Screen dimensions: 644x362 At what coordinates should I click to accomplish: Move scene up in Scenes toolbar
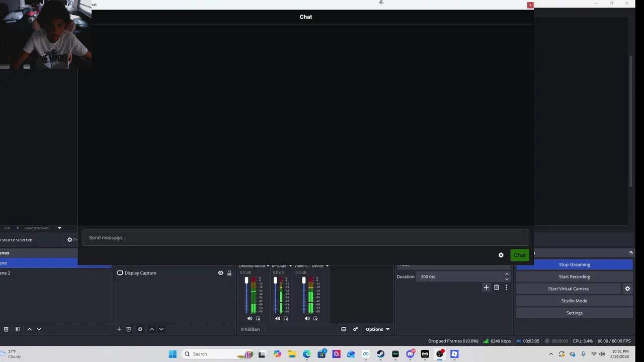point(29,329)
